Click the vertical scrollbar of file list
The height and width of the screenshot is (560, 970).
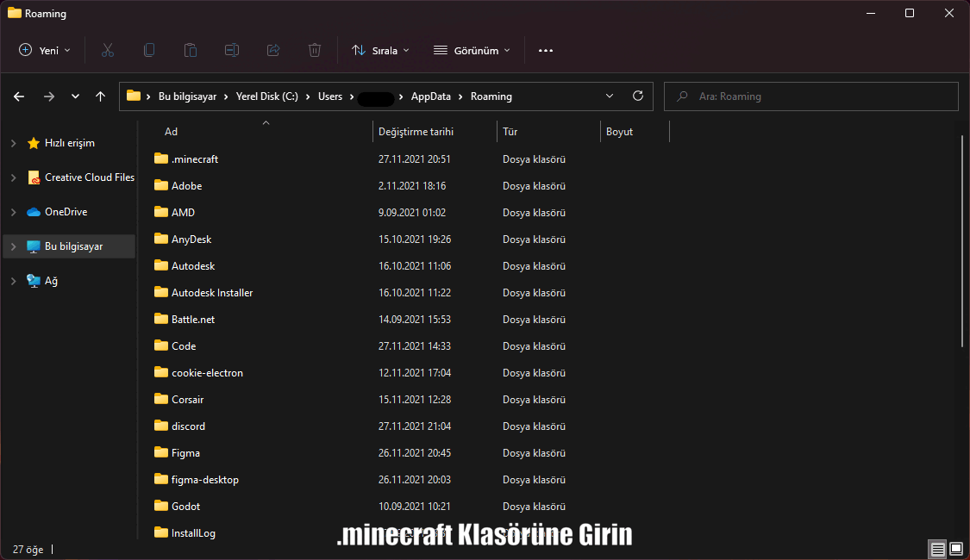point(962,241)
